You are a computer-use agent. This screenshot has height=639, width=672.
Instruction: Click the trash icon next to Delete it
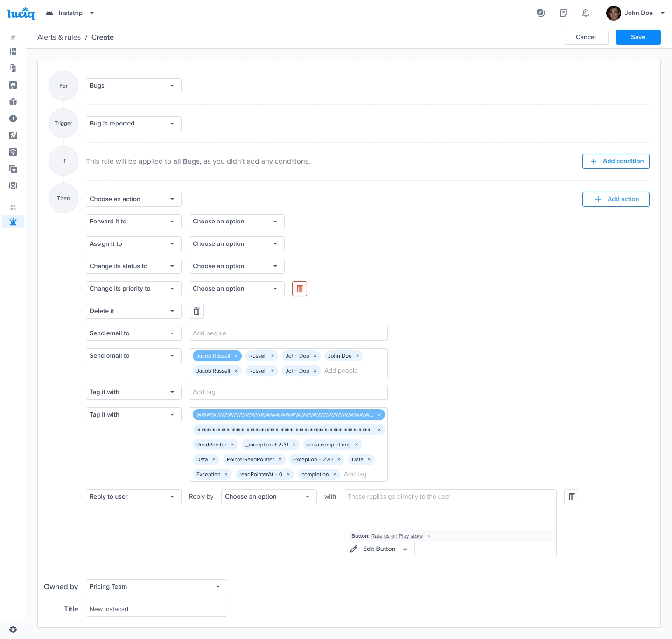point(196,311)
